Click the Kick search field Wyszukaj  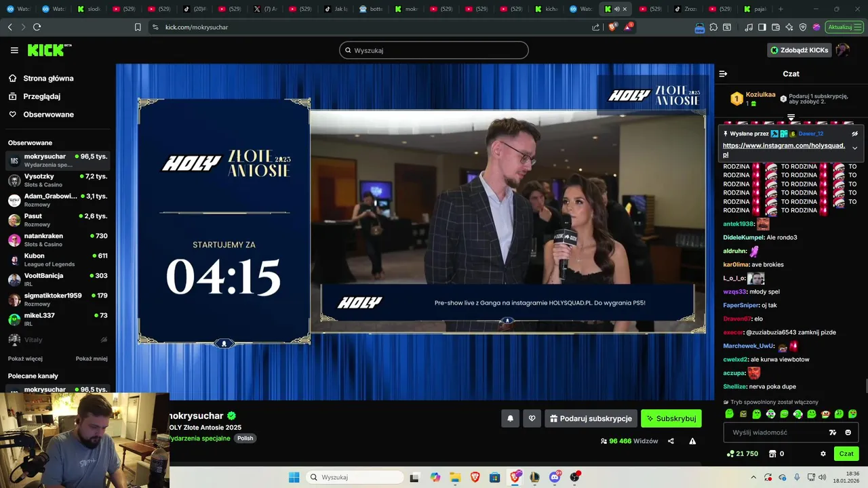434,50
